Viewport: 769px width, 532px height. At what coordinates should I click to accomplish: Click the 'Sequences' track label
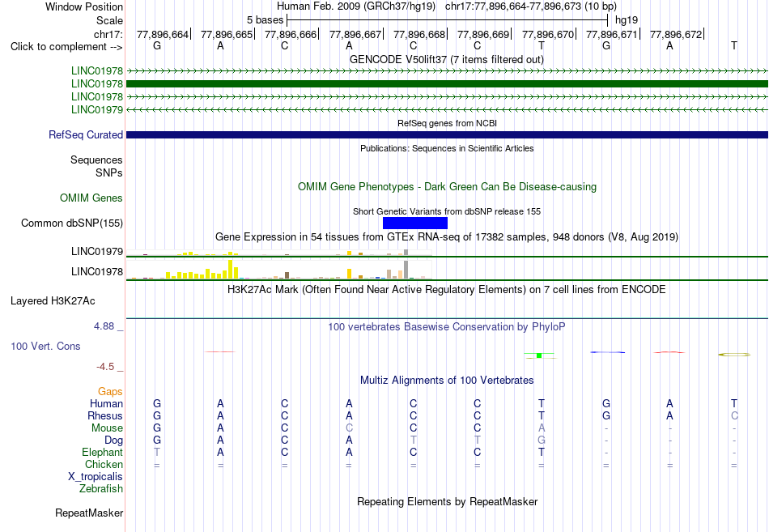coord(96,160)
